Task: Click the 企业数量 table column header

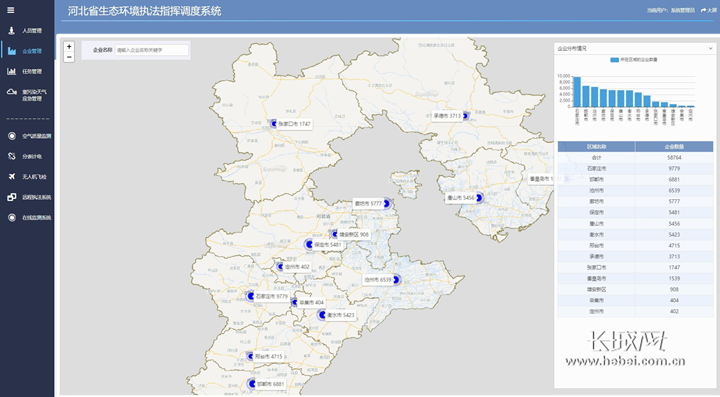Action: pos(674,146)
